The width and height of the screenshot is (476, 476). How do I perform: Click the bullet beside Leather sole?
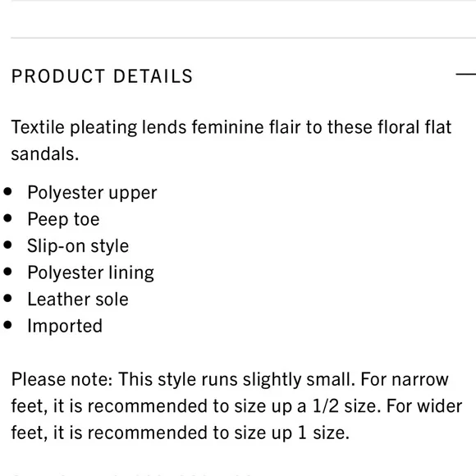click(x=7, y=298)
